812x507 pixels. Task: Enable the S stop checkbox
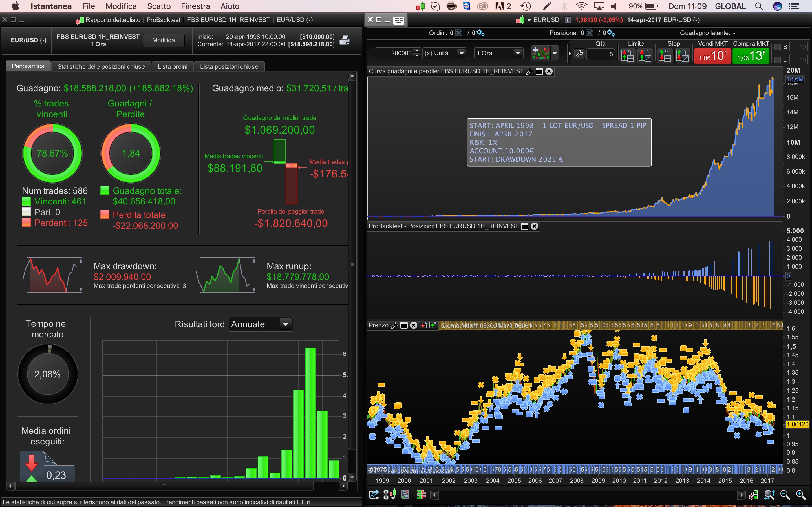(x=777, y=47)
